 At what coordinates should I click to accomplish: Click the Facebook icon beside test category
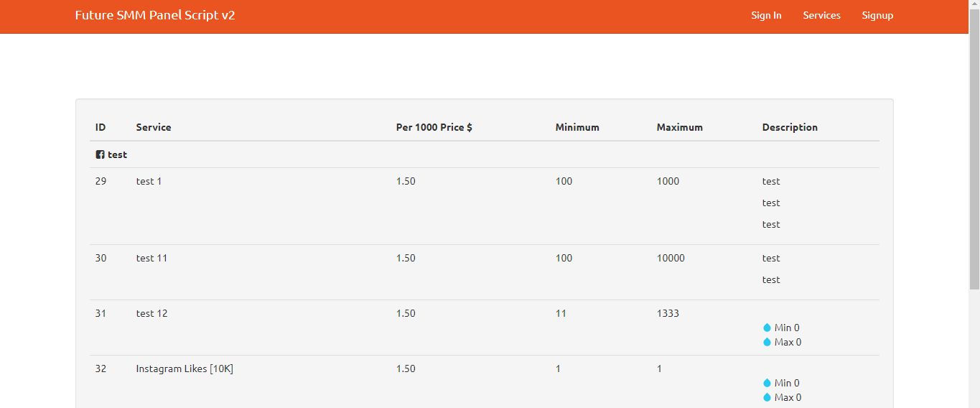tap(100, 154)
